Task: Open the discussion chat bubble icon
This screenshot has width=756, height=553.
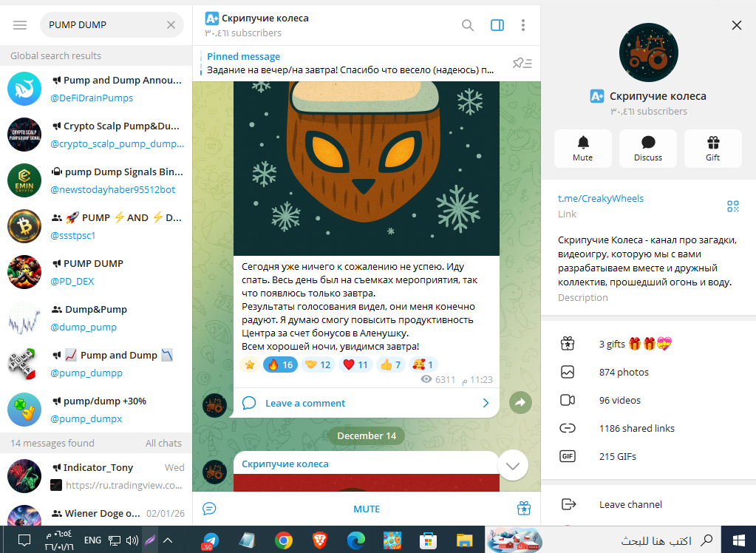Action: tap(209, 509)
